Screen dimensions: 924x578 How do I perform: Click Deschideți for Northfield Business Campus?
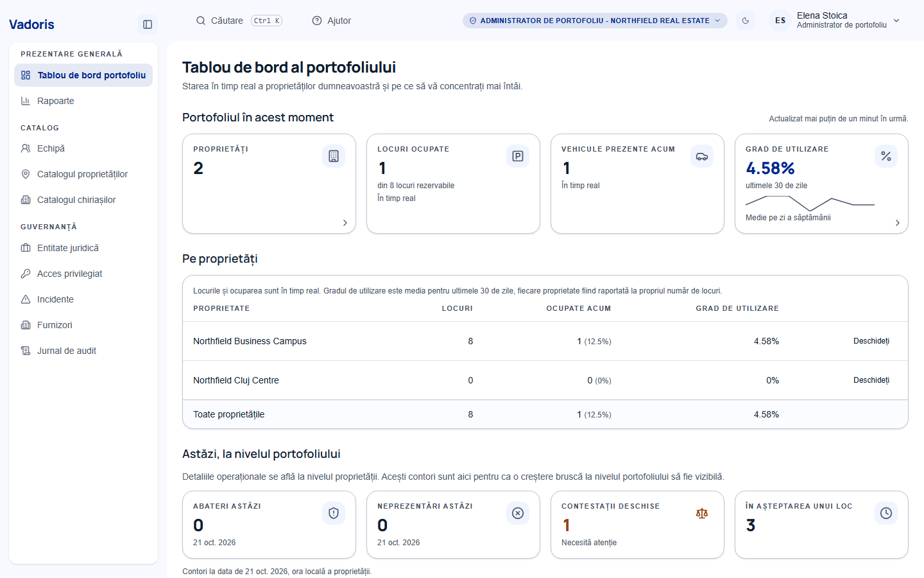871,341
